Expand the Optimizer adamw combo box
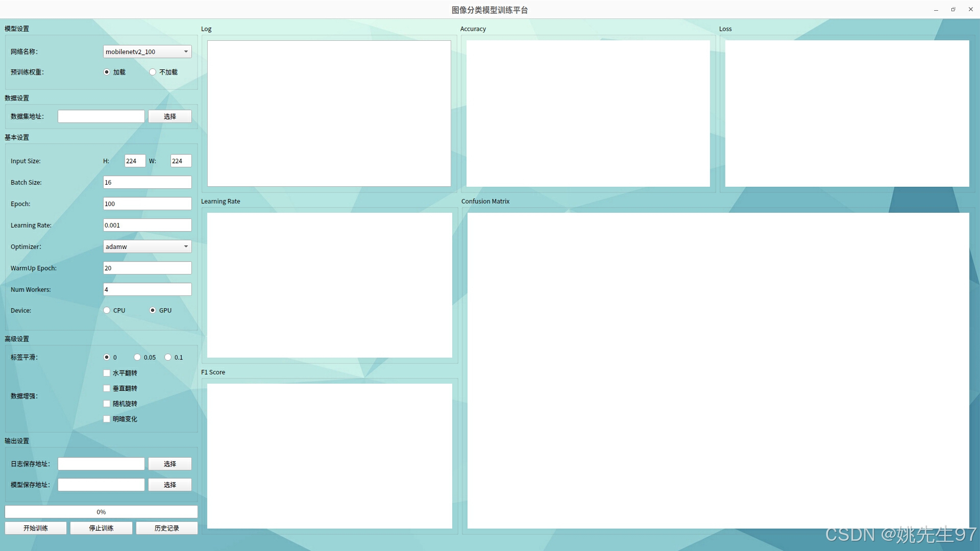Image resolution: width=980 pixels, height=551 pixels. tap(147, 246)
